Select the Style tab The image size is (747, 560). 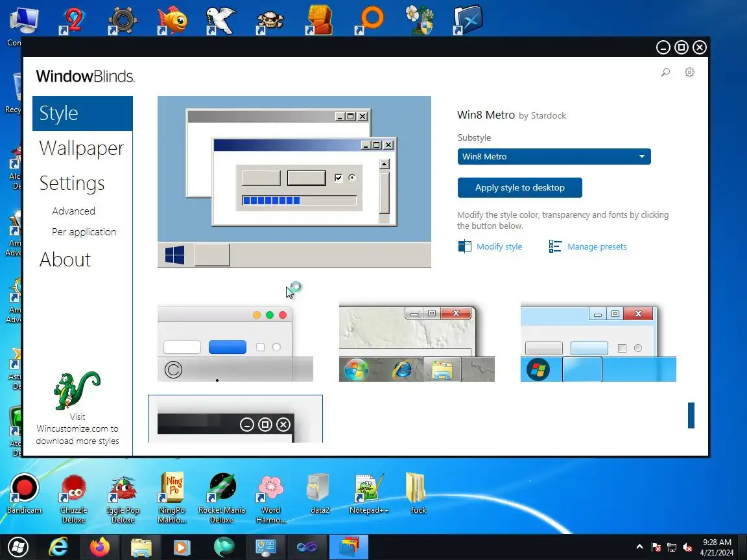click(82, 113)
